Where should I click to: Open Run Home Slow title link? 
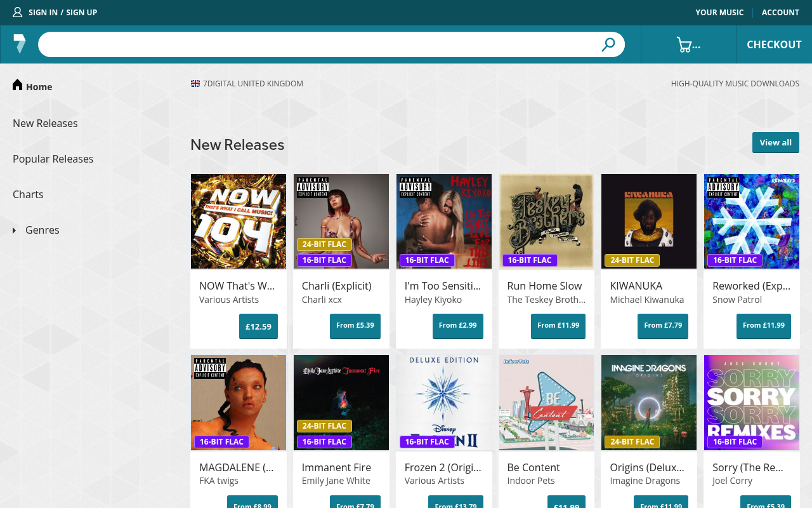point(544,286)
